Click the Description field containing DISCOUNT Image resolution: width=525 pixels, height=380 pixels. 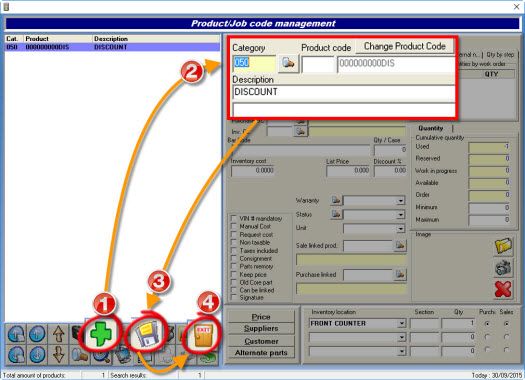[344, 92]
